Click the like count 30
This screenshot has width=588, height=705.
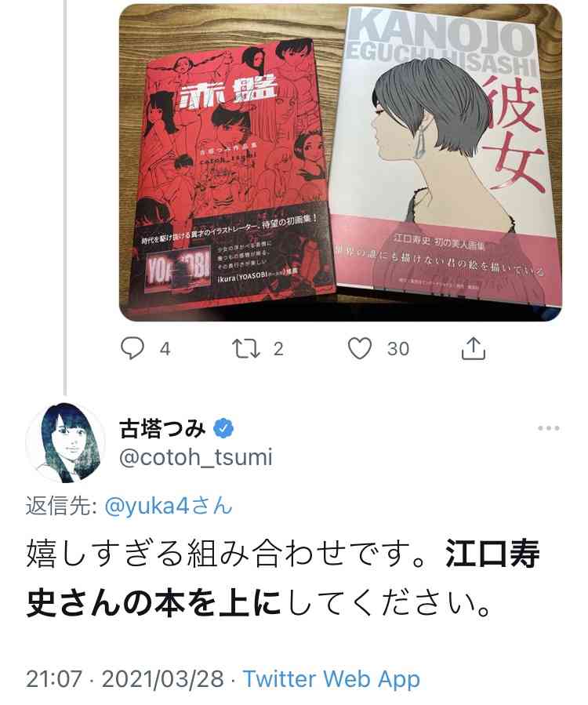pyautogui.click(x=398, y=349)
